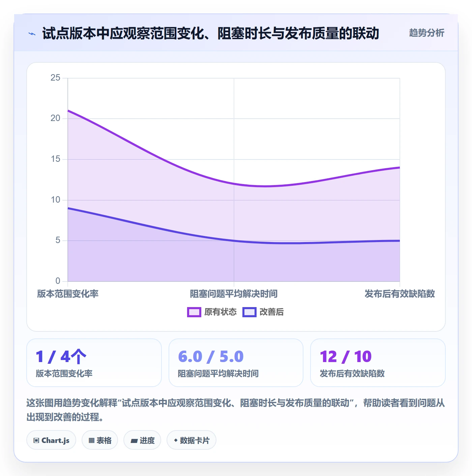Select the 进度 tag chip

tap(142, 440)
